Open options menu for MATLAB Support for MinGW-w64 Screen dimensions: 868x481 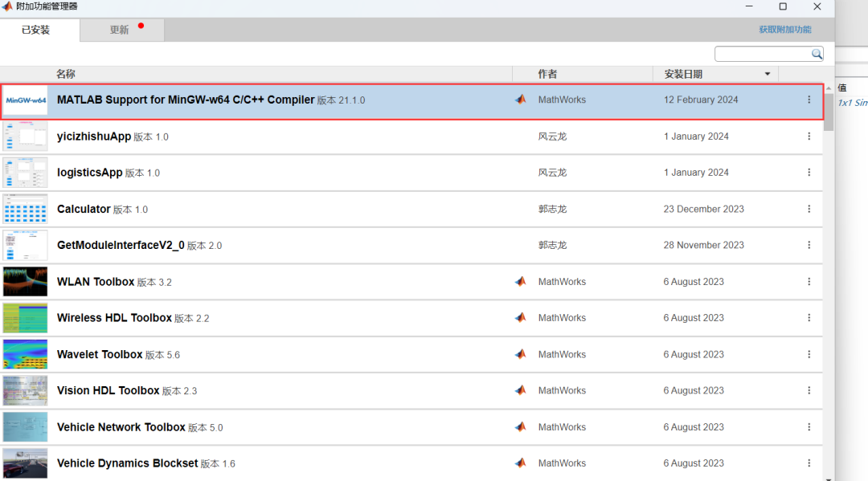tap(809, 100)
